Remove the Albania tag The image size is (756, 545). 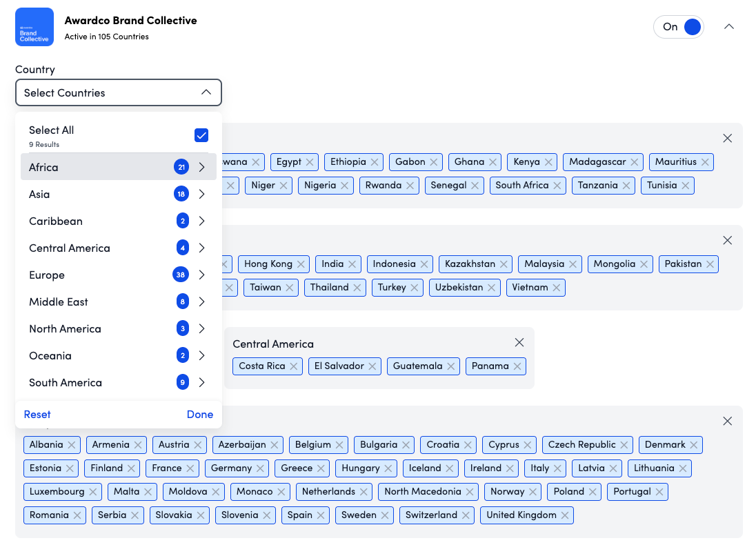72,445
